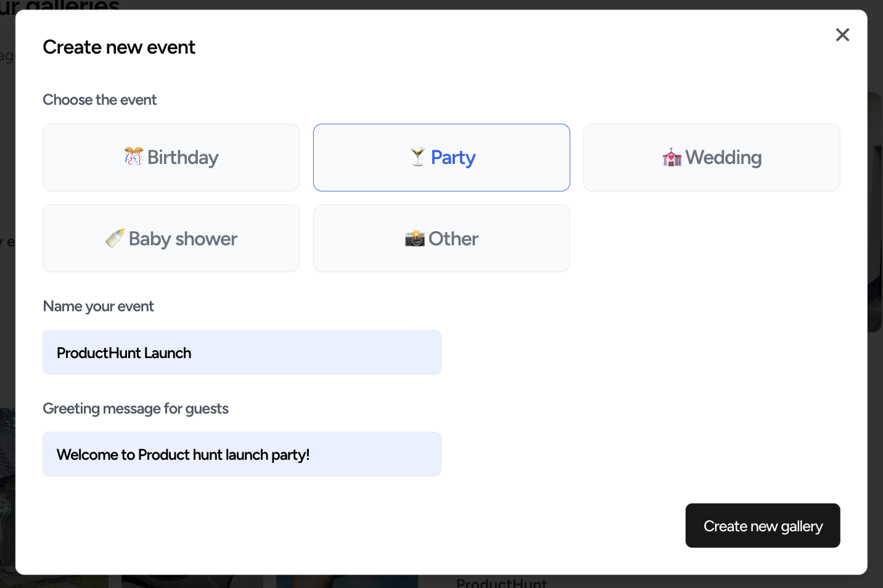Click the cocktail glass icon in Party card
The image size is (883, 588).
click(417, 157)
